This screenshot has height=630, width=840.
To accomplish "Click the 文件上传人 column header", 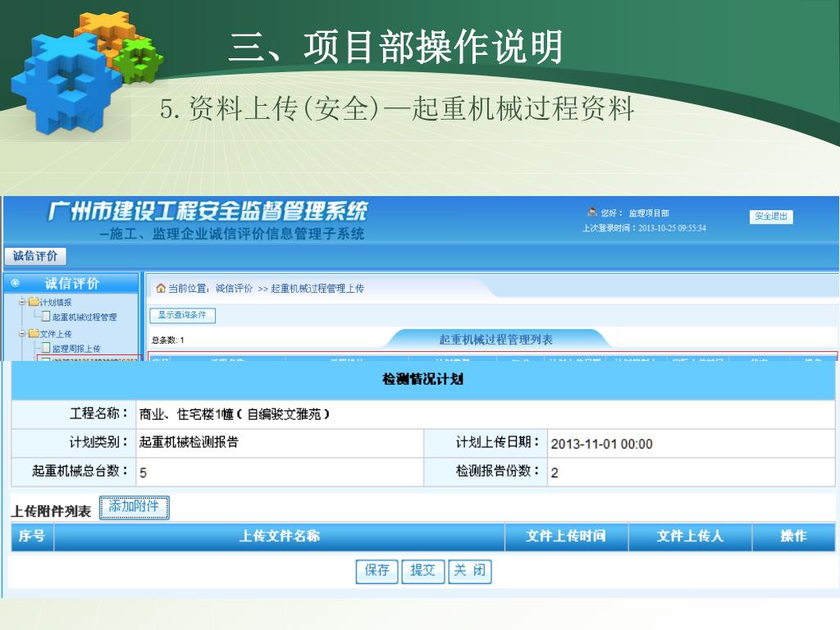I will 690,536.
